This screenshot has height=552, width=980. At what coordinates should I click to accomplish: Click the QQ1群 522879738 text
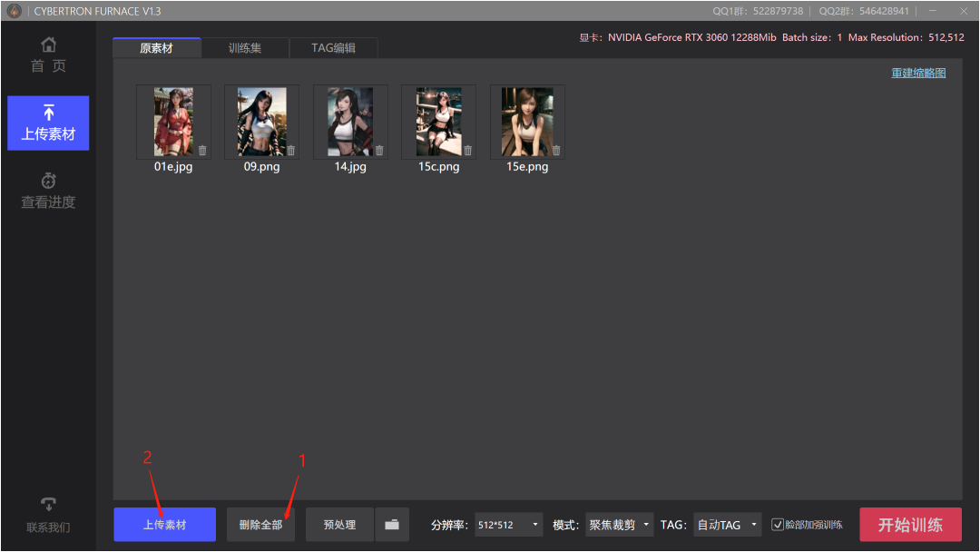coord(758,11)
